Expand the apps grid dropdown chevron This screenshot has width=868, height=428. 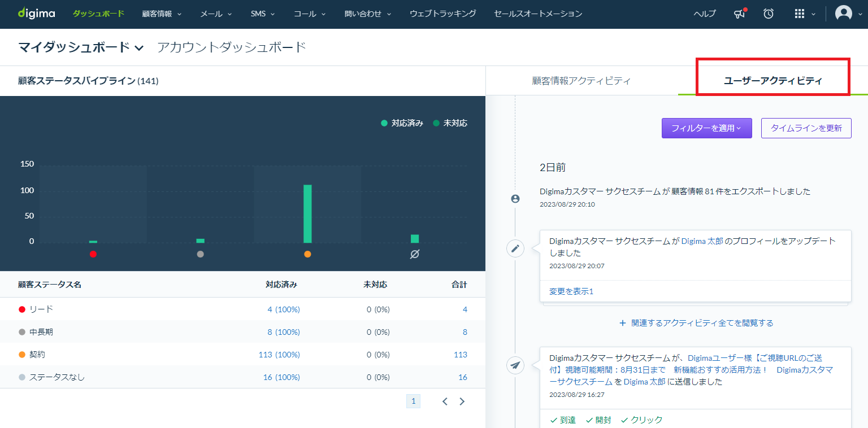[813, 14]
